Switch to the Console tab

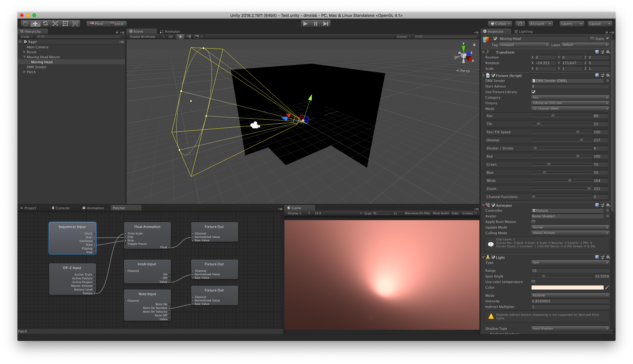pyautogui.click(x=61, y=208)
